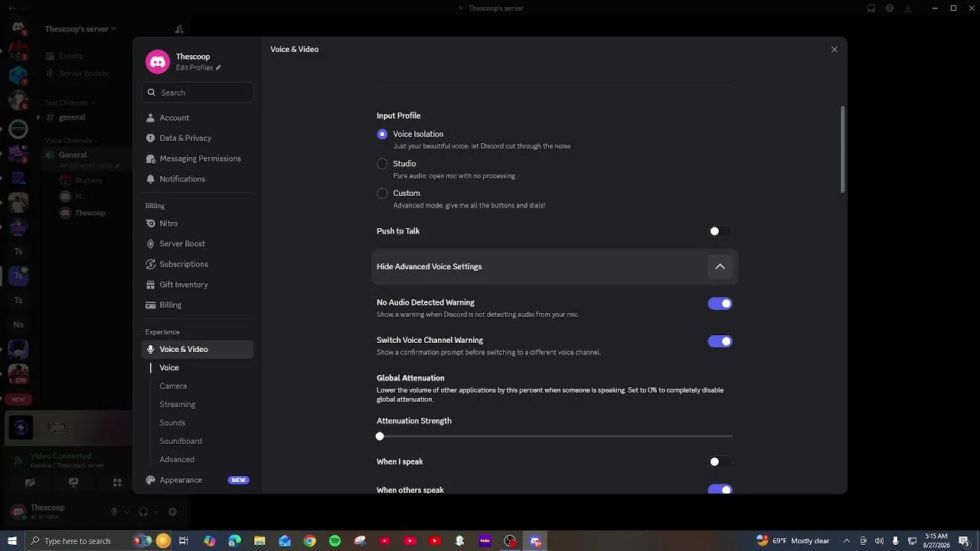Screen dimensions: 980x551
Task: Click the Nitro icon in sidebar
Action: pos(151,223)
